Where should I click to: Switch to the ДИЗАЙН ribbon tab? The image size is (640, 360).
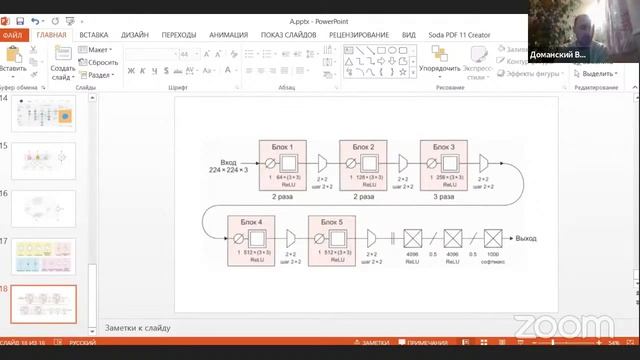pos(135,35)
